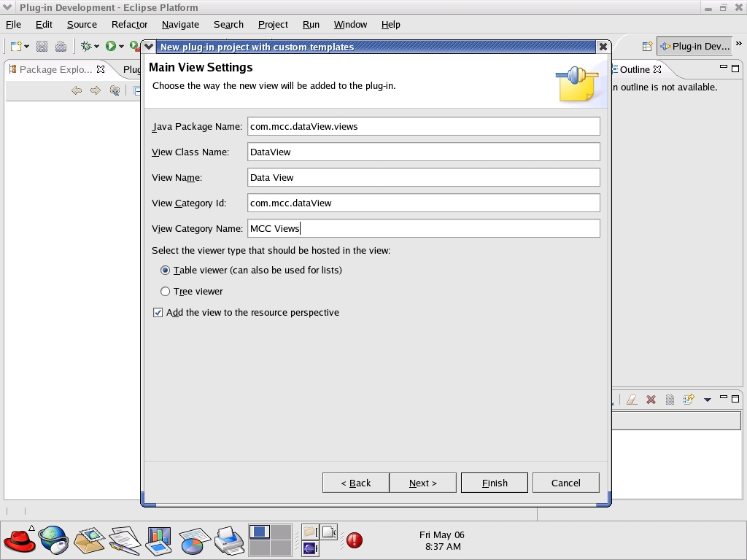Select the Plug-in Development perspective button
The height and width of the screenshot is (560, 747).
(x=694, y=46)
